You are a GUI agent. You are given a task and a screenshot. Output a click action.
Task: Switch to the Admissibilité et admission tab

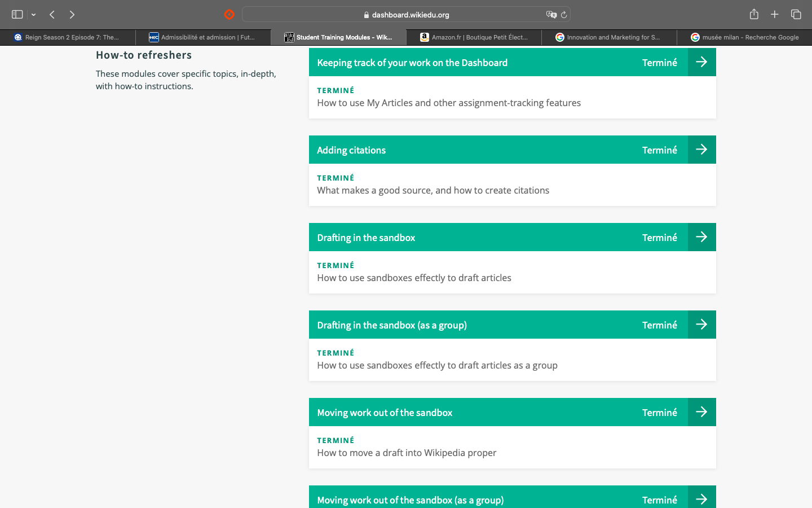[x=203, y=37]
